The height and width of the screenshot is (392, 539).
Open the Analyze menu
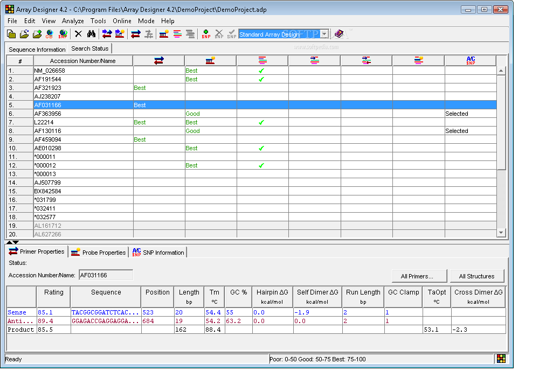coord(73,21)
